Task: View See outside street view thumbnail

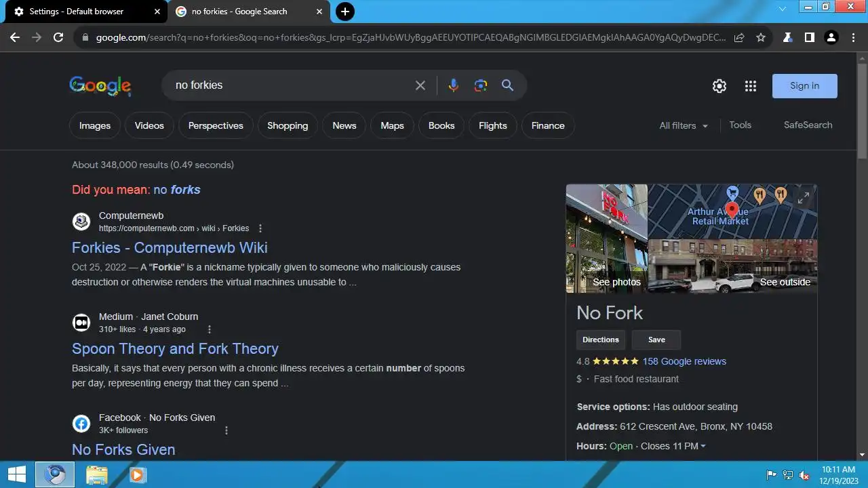Action: tap(732, 266)
